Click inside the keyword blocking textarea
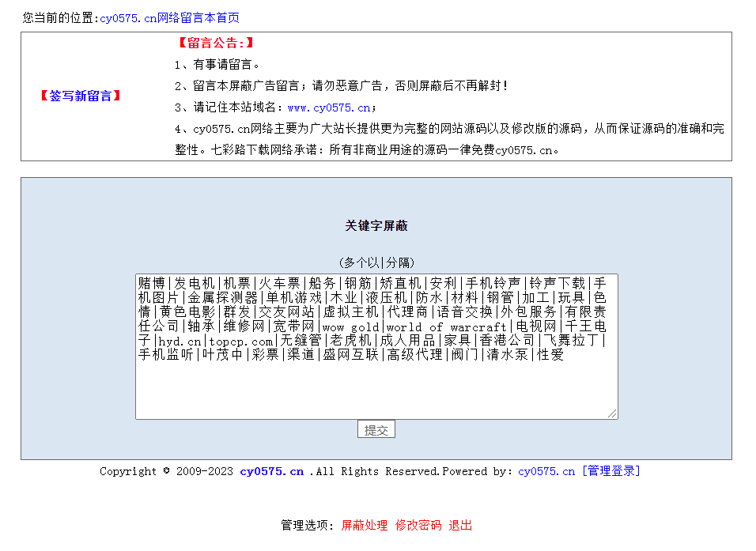This screenshot has width=756, height=551. click(x=376, y=346)
